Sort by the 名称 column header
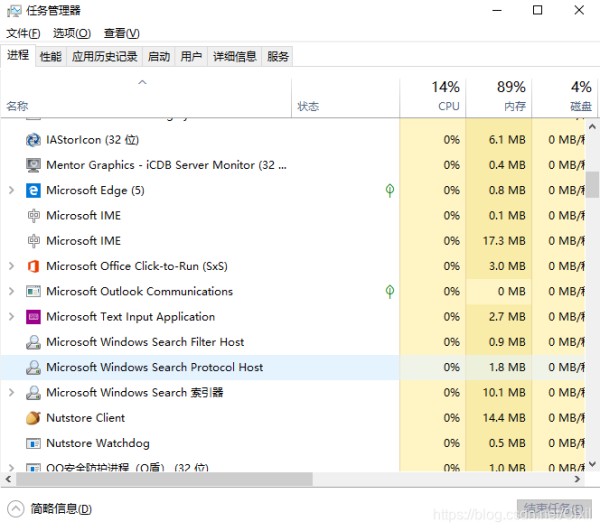 tap(146, 98)
